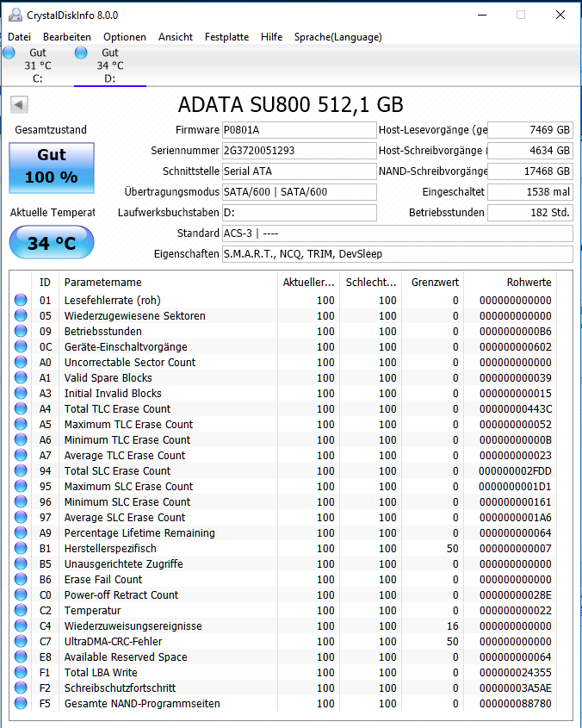Click the Laufwerksbuchstaben field D:

click(300, 213)
